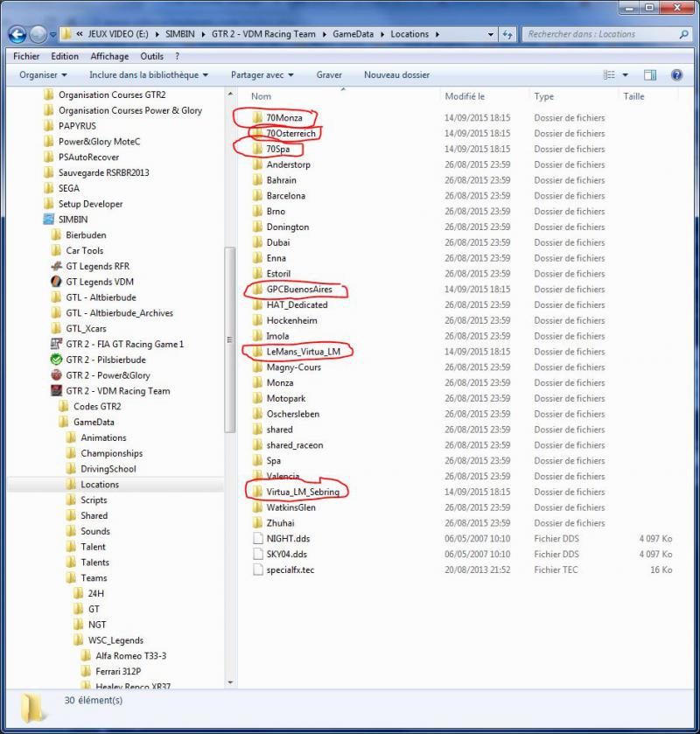Click tree pane scroll-up arrow
This screenshot has width=700, height=734.
click(x=230, y=94)
